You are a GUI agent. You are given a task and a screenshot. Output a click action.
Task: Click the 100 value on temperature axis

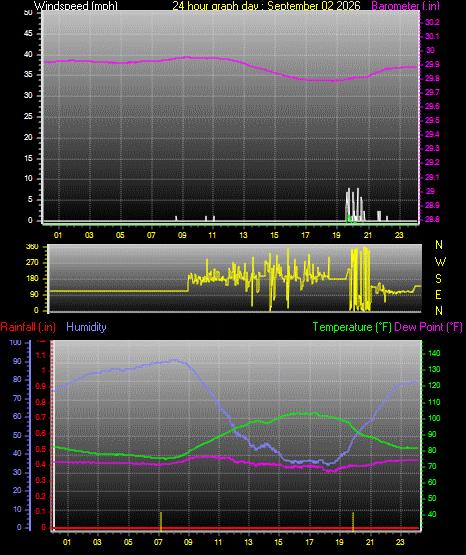[x=434, y=418]
